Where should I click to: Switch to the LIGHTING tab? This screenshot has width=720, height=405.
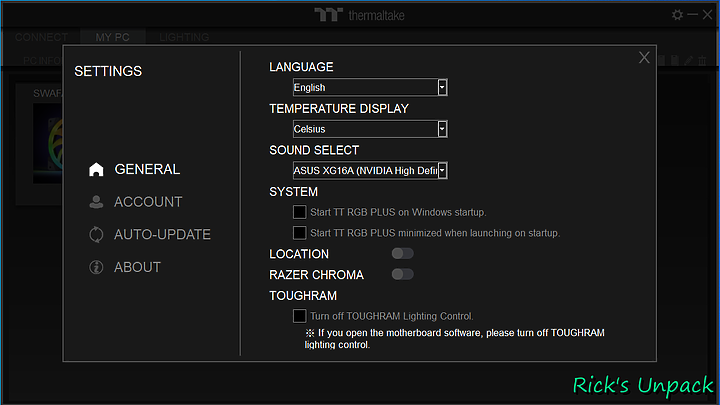tap(184, 37)
